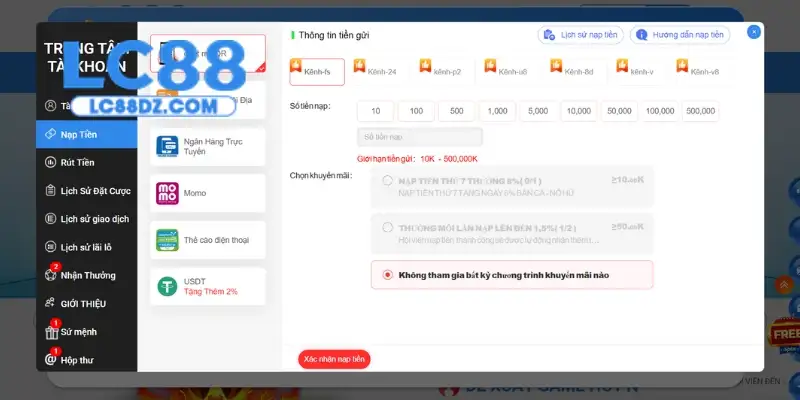Choose deposit amount 10

376,111
